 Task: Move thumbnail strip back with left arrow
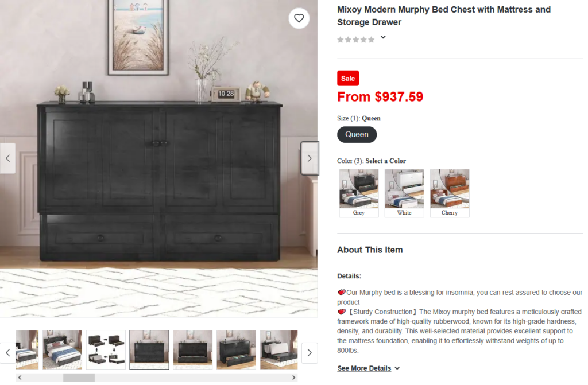pos(7,353)
